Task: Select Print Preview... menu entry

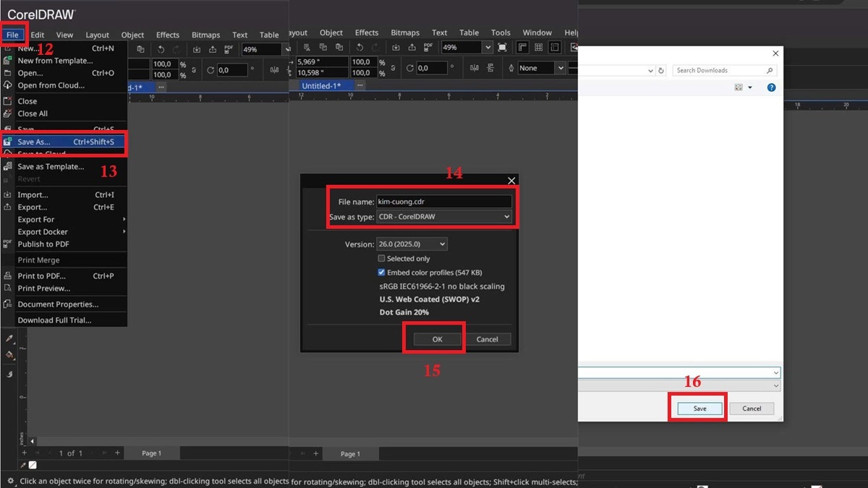Action: (65, 288)
